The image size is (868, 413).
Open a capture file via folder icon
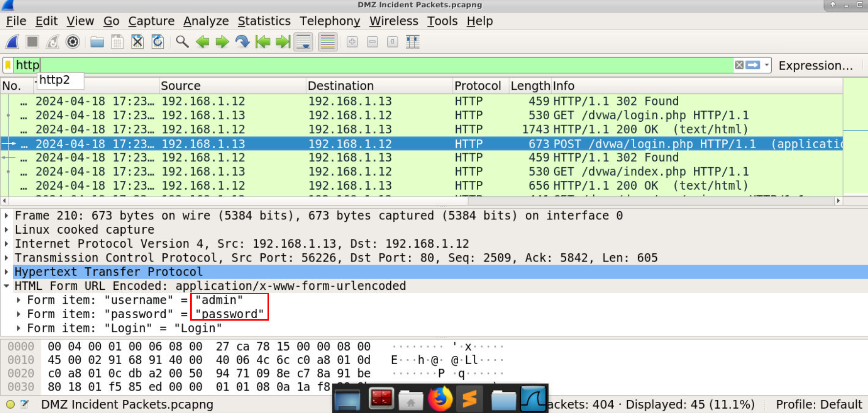click(97, 42)
